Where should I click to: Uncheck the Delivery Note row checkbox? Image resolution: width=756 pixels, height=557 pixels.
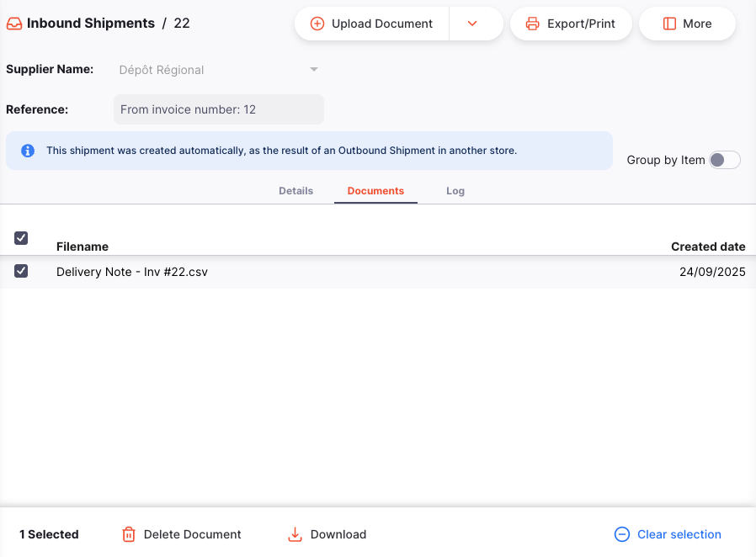click(20, 271)
